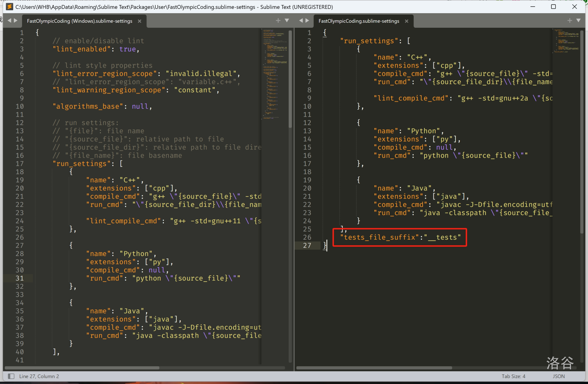The height and width of the screenshot is (384, 588).
Task: Click the new file plus icon in left pane
Action: 278,21
